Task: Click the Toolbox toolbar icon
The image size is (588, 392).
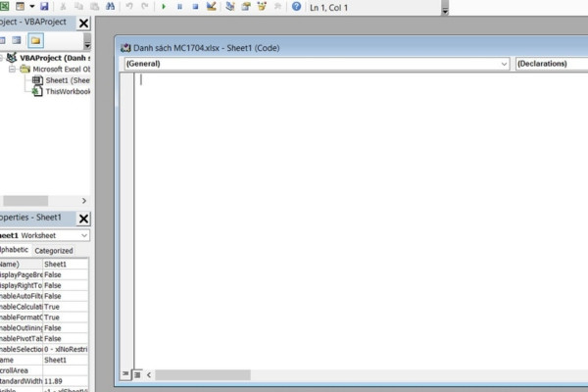Action: 277,6
